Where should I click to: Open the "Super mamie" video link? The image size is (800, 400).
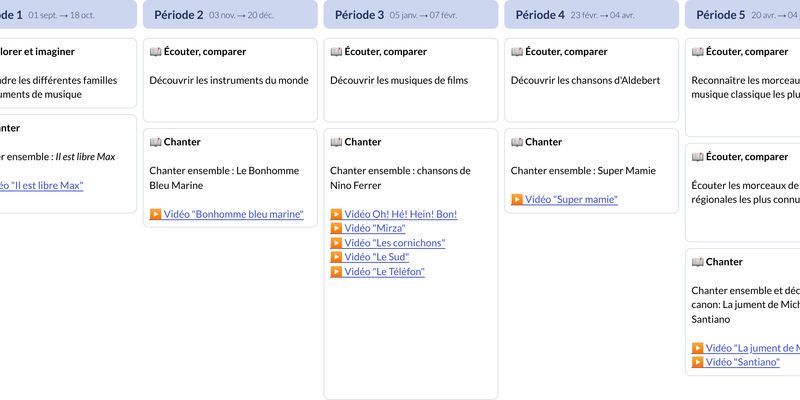571,200
